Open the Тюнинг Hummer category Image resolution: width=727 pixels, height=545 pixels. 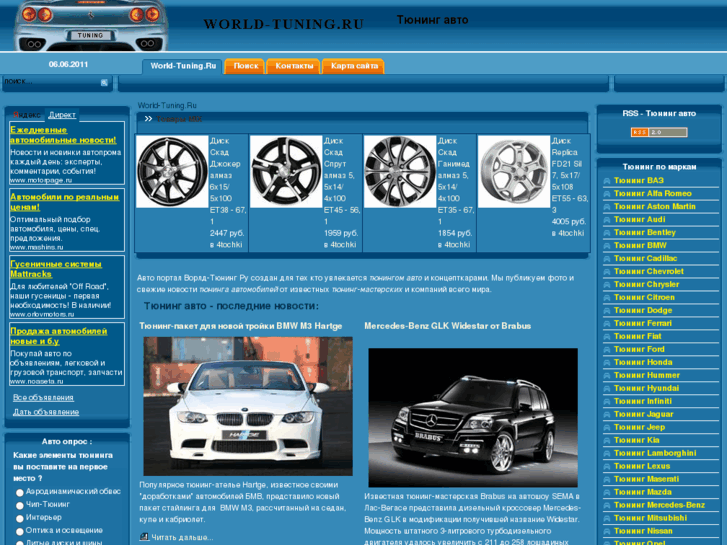(x=647, y=375)
